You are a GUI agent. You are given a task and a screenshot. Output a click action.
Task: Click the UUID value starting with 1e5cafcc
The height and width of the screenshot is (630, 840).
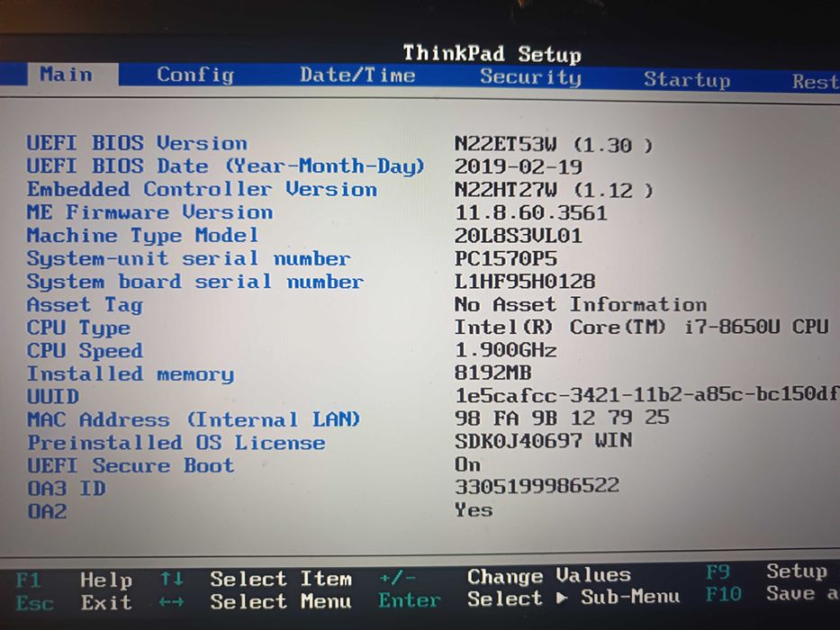tap(647, 395)
